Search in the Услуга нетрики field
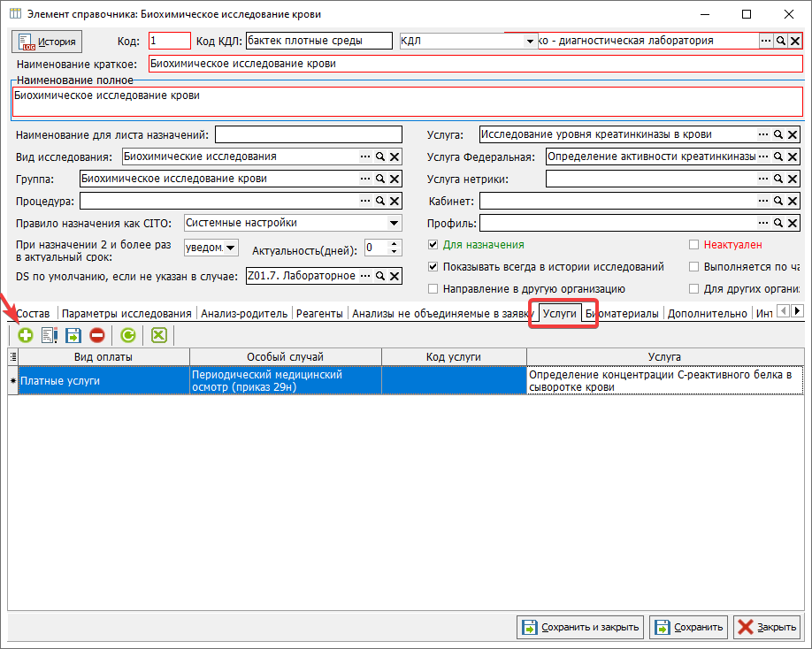Viewport: 812px width, 649px height. (x=778, y=179)
